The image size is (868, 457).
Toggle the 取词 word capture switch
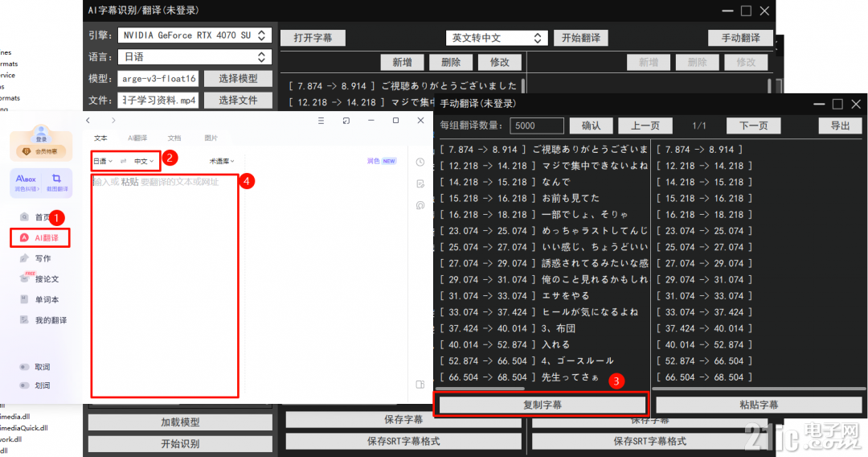click(x=24, y=367)
